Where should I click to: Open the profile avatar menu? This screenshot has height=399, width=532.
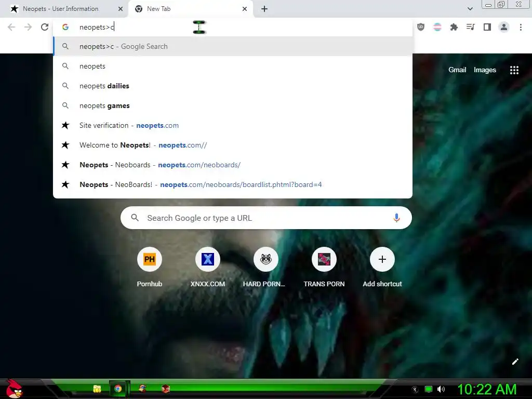(x=504, y=27)
